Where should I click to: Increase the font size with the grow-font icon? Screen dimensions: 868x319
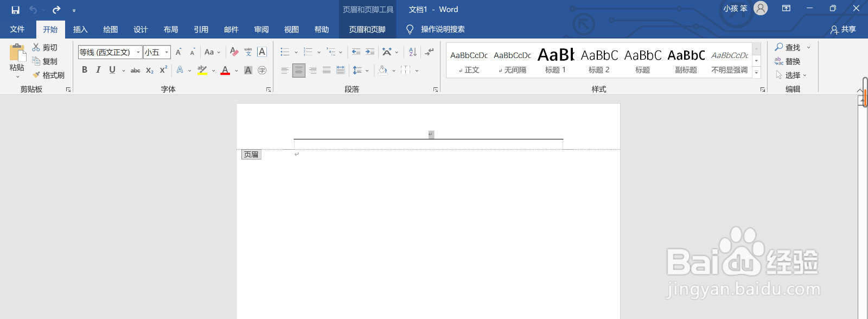click(x=178, y=52)
